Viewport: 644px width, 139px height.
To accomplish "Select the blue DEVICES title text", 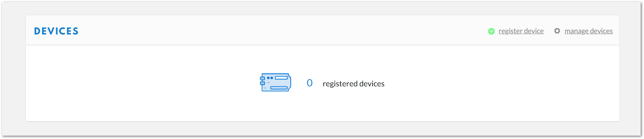I will click(x=56, y=31).
